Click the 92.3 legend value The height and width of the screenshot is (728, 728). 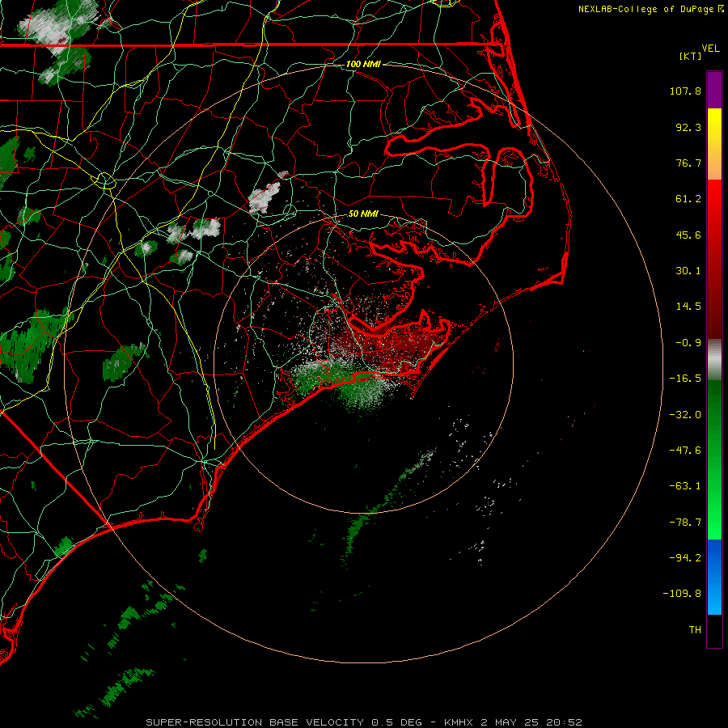[x=688, y=127]
